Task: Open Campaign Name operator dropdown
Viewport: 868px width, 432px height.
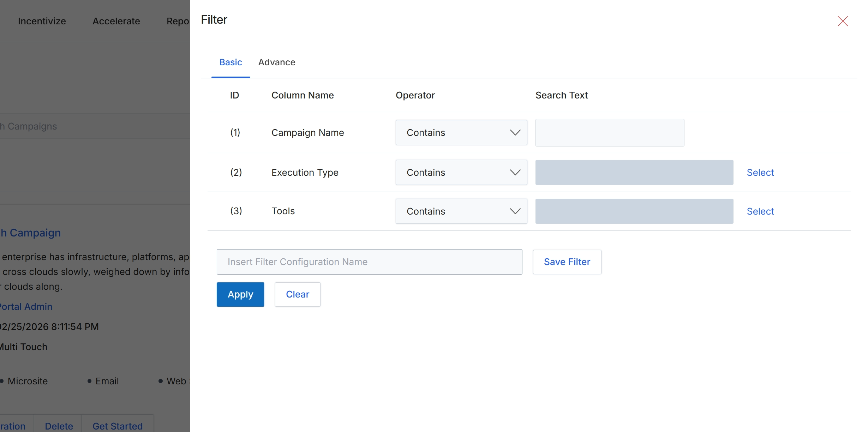Action: [x=461, y=133]
